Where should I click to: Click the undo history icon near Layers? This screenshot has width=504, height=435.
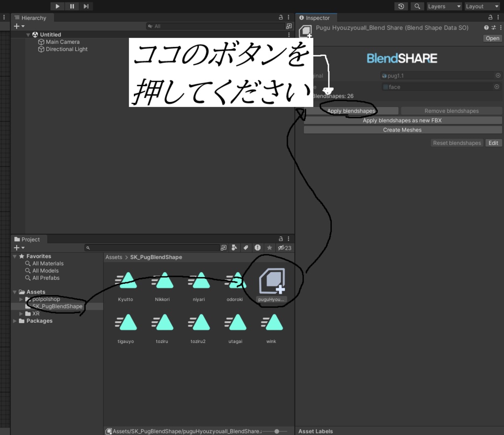pyautogui.click(x=401, y=6)
